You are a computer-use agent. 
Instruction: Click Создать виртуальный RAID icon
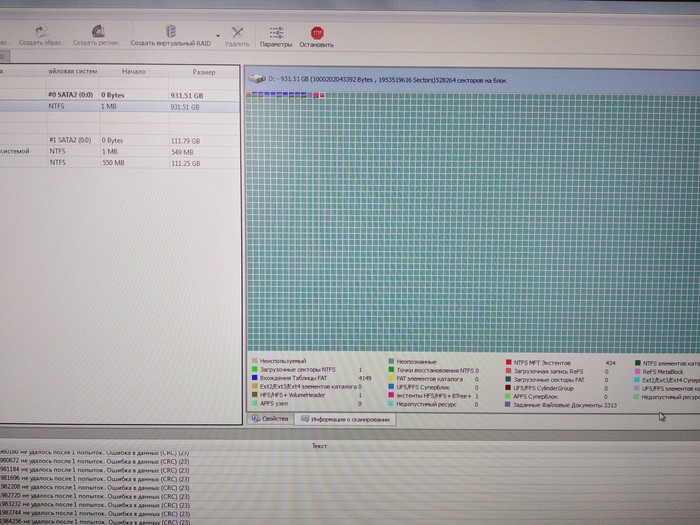coord(170,32)
